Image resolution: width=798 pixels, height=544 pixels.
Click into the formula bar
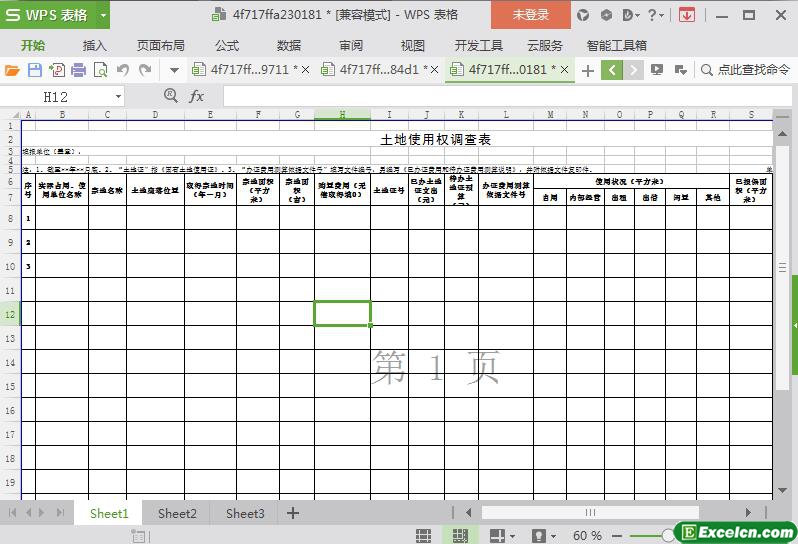[506, 97]
